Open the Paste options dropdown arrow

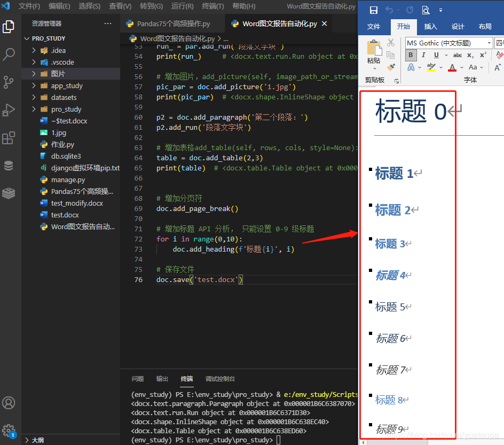tap(374, 68)
